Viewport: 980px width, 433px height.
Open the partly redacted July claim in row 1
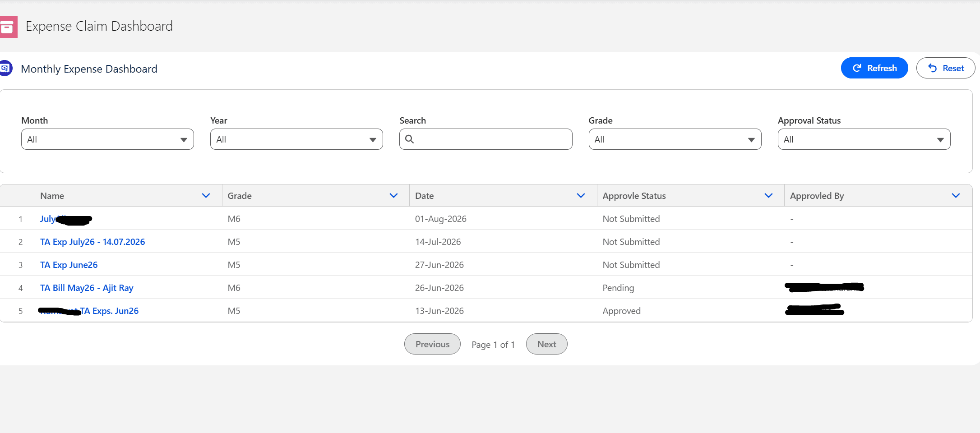(66, 219)
